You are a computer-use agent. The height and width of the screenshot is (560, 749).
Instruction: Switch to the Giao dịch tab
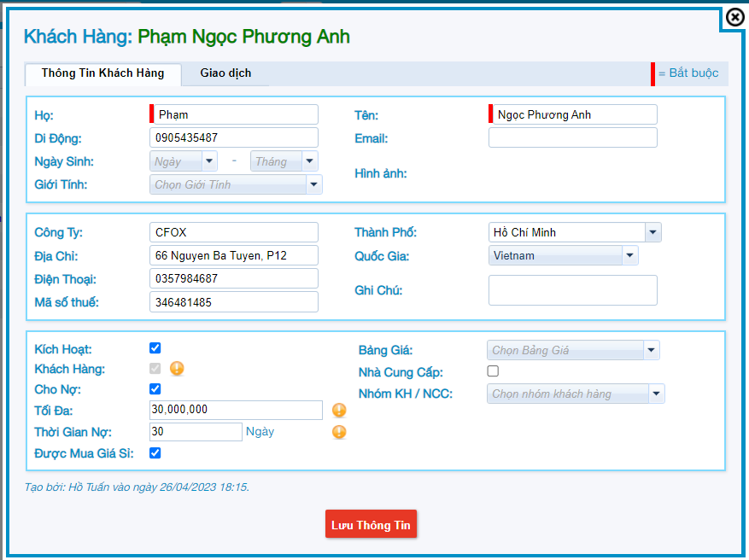pyautogui.click(x=225, y=73)
